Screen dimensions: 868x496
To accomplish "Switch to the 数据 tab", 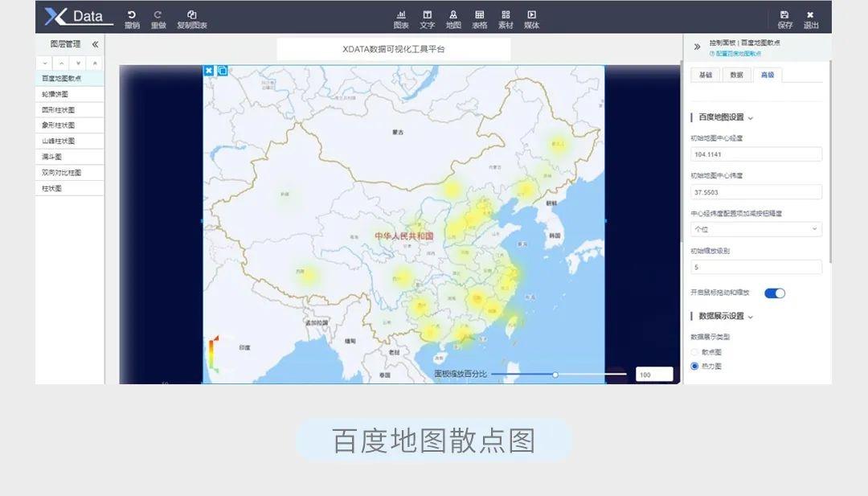I will 736,75.
